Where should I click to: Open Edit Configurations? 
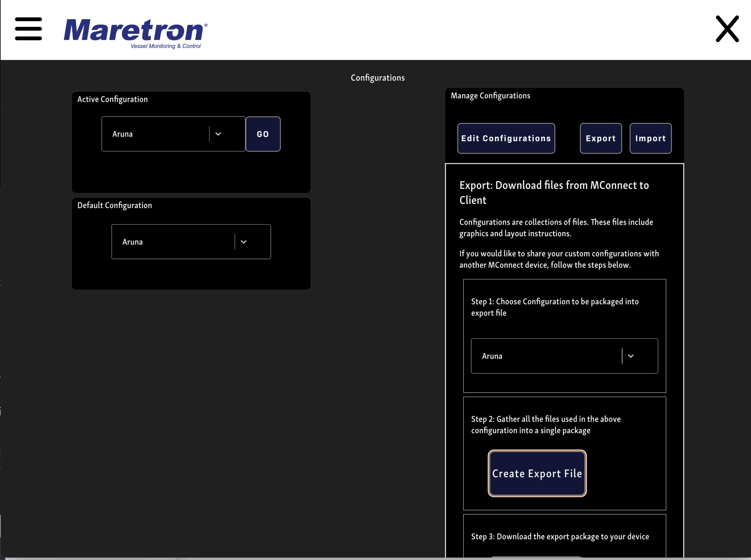[x=506, y=138]
